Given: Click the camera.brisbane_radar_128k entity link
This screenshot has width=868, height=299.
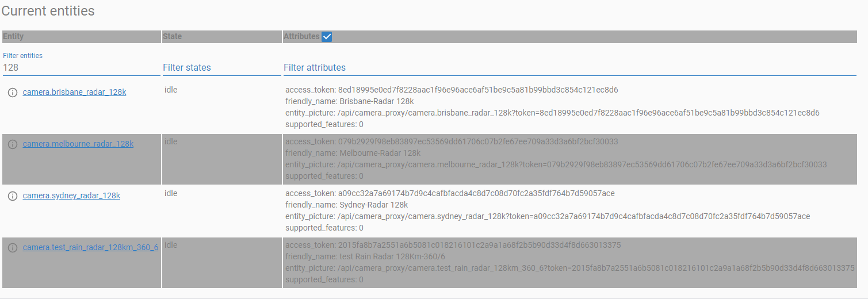Looking at the screenshot, I should (74, 92).
